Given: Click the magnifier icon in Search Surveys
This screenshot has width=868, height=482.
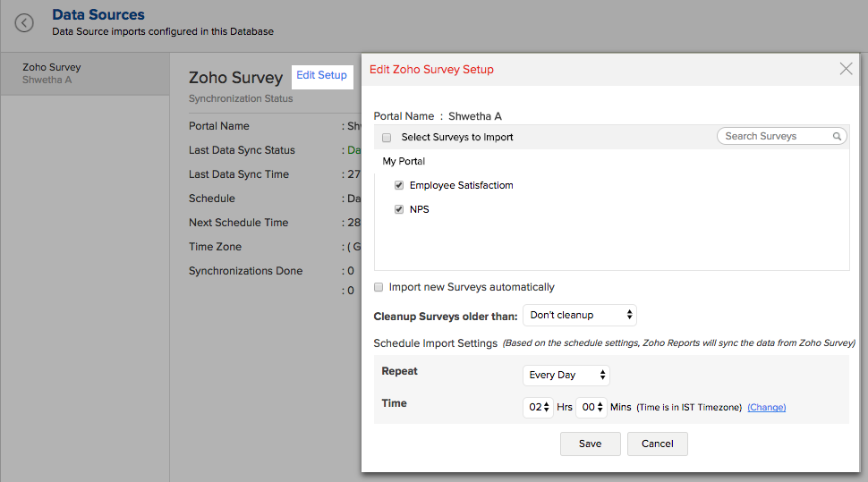Looking at the screenshot, I should coord(838,137).
